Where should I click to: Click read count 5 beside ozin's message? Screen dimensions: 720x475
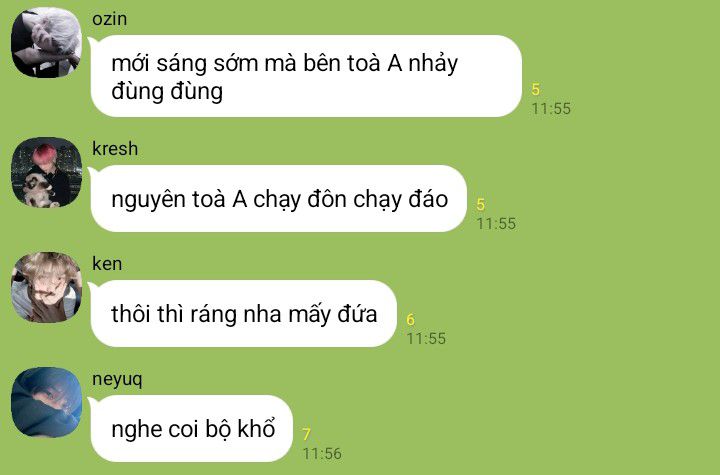(535, 89)
